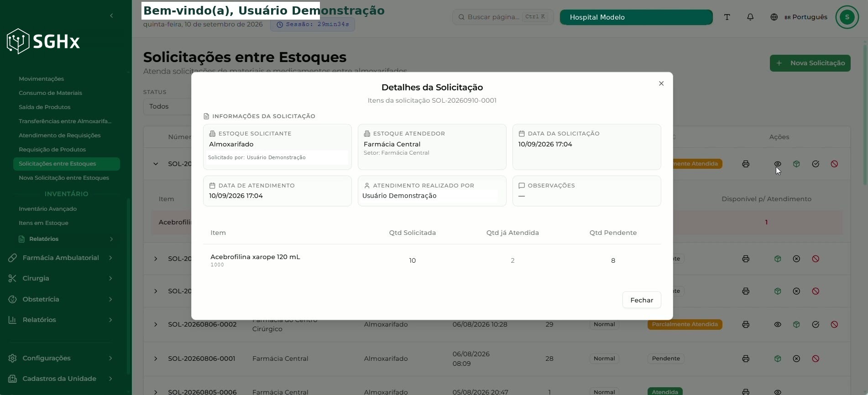Open notifications bell in the header
Viewport: 868px width, 395px height.
(750, 17)
